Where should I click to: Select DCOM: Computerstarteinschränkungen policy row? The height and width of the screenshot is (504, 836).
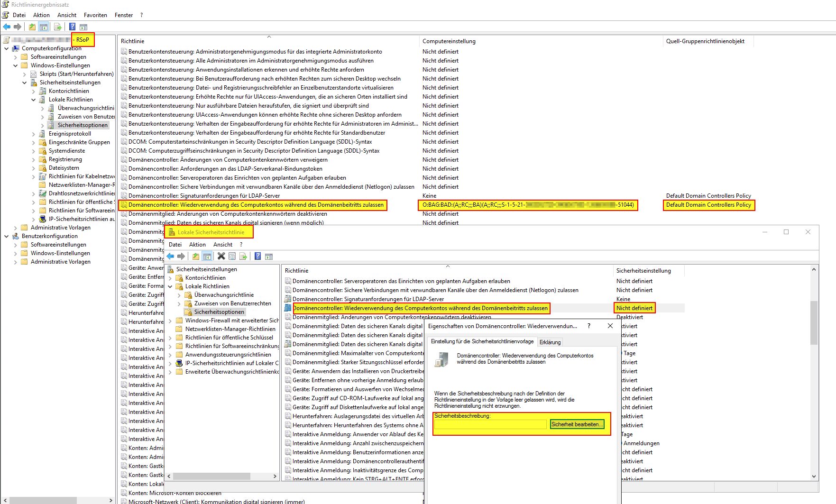[250, 142]
